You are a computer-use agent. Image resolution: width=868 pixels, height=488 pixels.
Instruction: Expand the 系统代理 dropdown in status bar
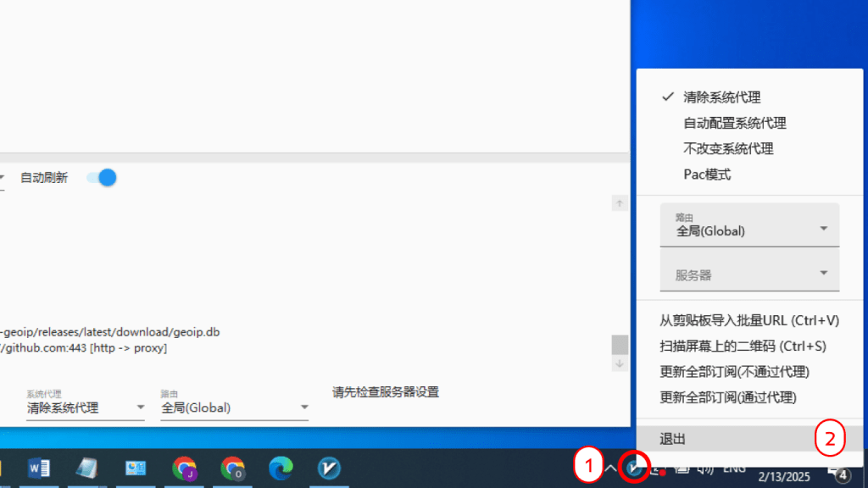tap(85, 408)
